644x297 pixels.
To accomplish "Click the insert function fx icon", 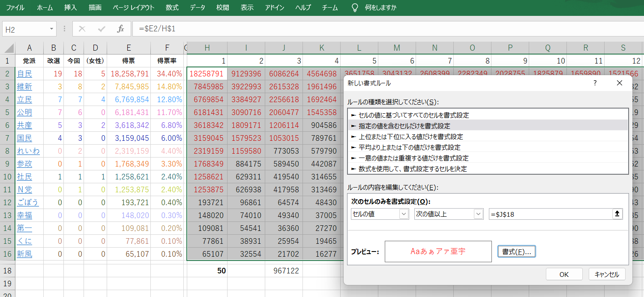I will pyautogui.click(x=121, y=29).
